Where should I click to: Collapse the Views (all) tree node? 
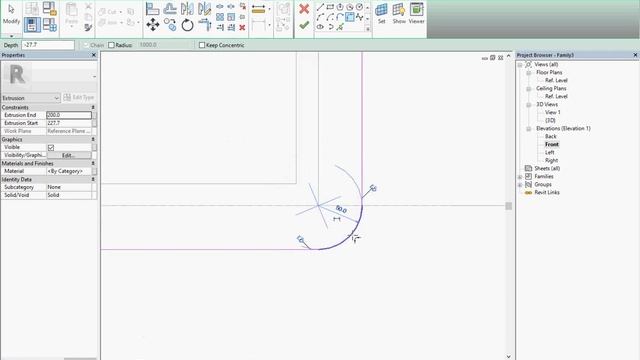pyautogui.click(x=520, y=64)
